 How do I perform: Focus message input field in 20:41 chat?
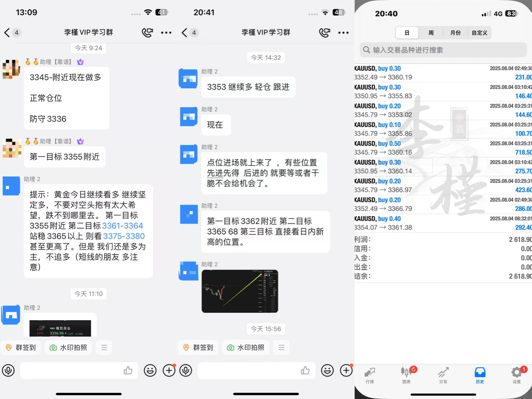[x=256, y=370]
